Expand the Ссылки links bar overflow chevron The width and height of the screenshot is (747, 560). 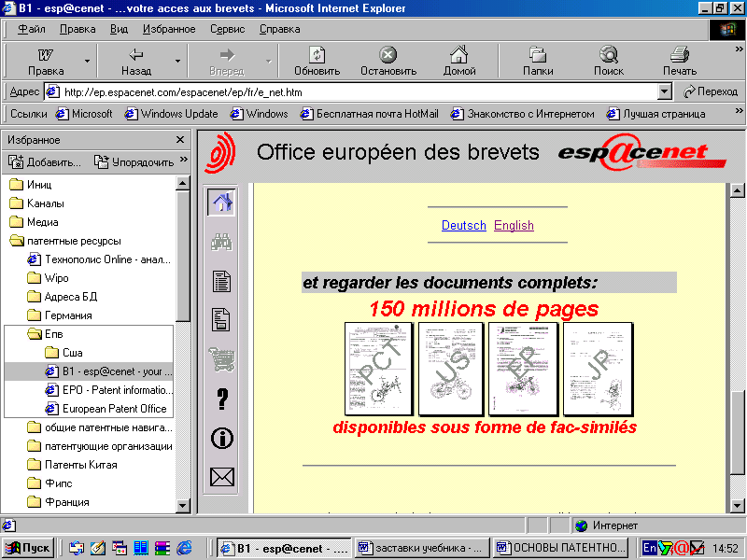pyautogui.click(x=739, y=110)
